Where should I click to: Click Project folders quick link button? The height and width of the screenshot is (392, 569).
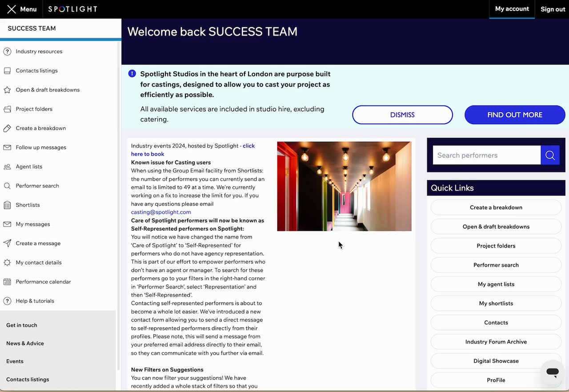click(x=496, y=246)
